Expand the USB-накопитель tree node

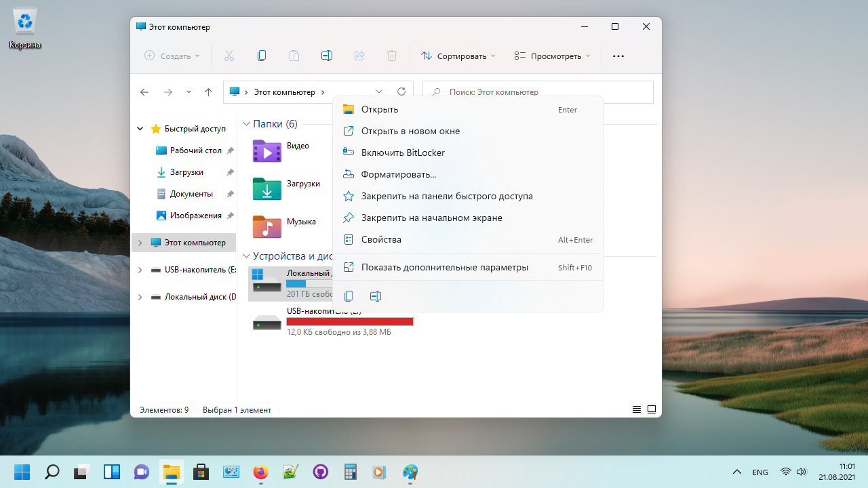[x=140, y=270]
